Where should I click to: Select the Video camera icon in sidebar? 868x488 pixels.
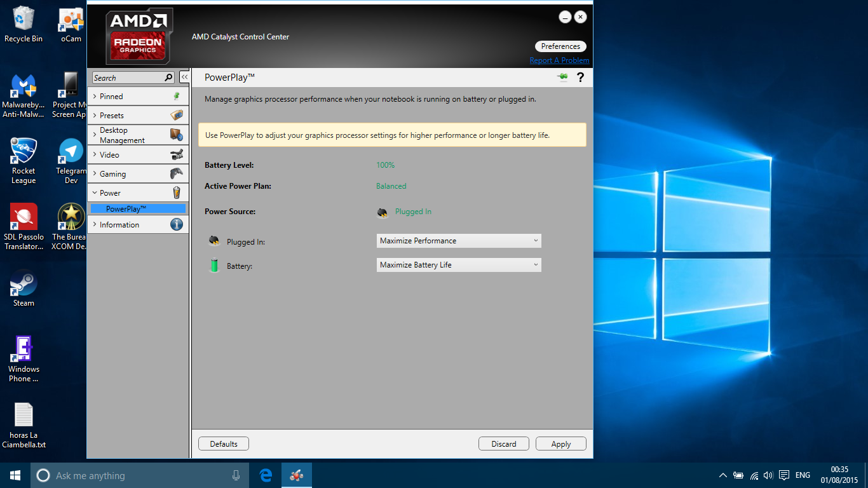pos(176,154)
